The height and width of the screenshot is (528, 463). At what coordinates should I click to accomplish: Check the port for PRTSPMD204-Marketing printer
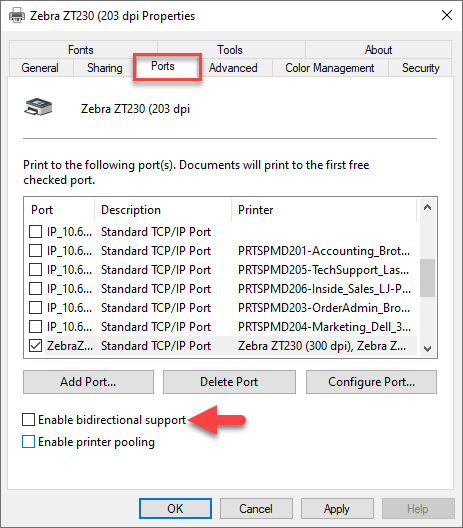point(35,326)
